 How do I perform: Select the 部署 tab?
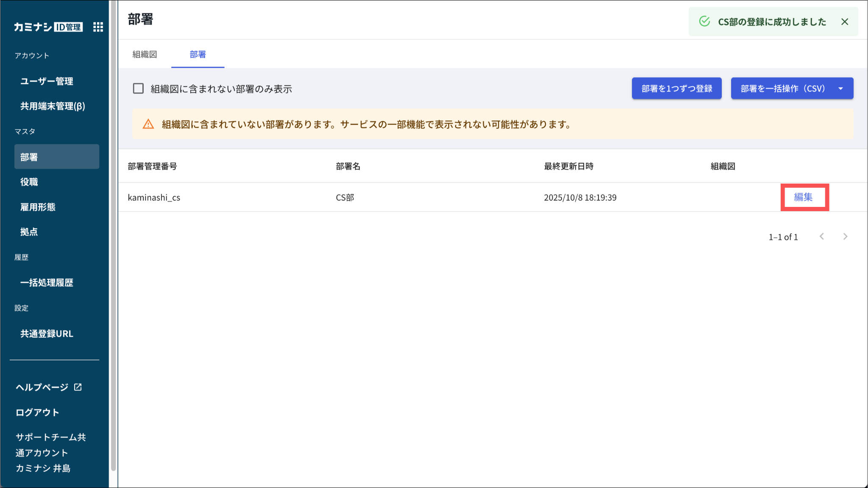coord(198,54)
